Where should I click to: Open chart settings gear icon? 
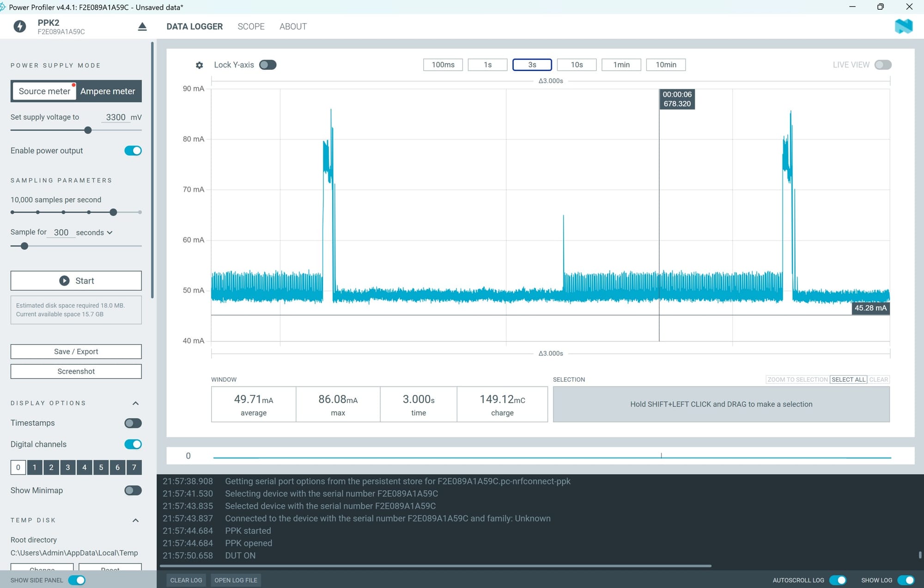pyautogui.click(x=199, y=65)
